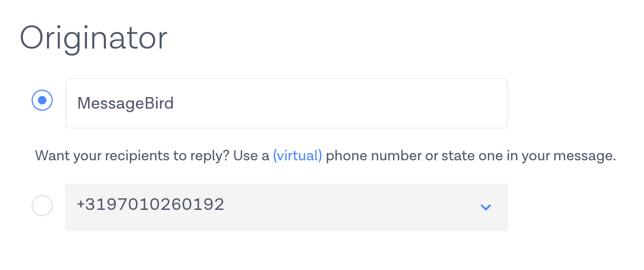Open the +3197010260192 number dropdown
Viewport: 644px width, 270px height.
[264, 207]
